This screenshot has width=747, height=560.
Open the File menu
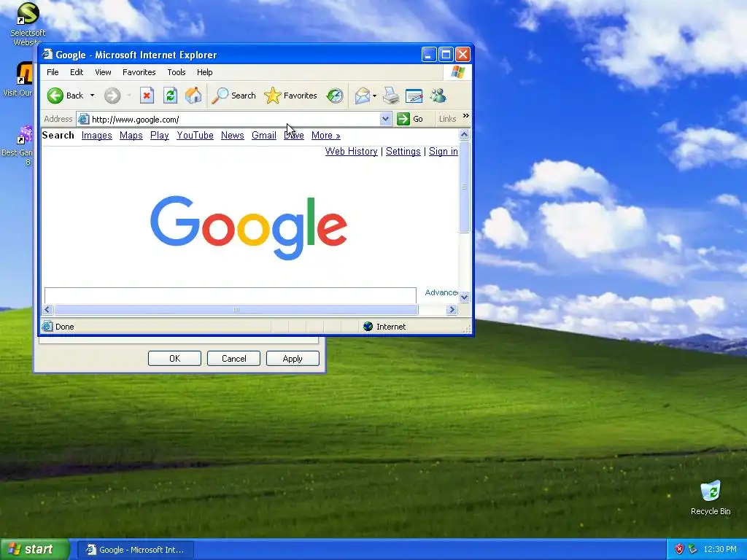point(53,72)
